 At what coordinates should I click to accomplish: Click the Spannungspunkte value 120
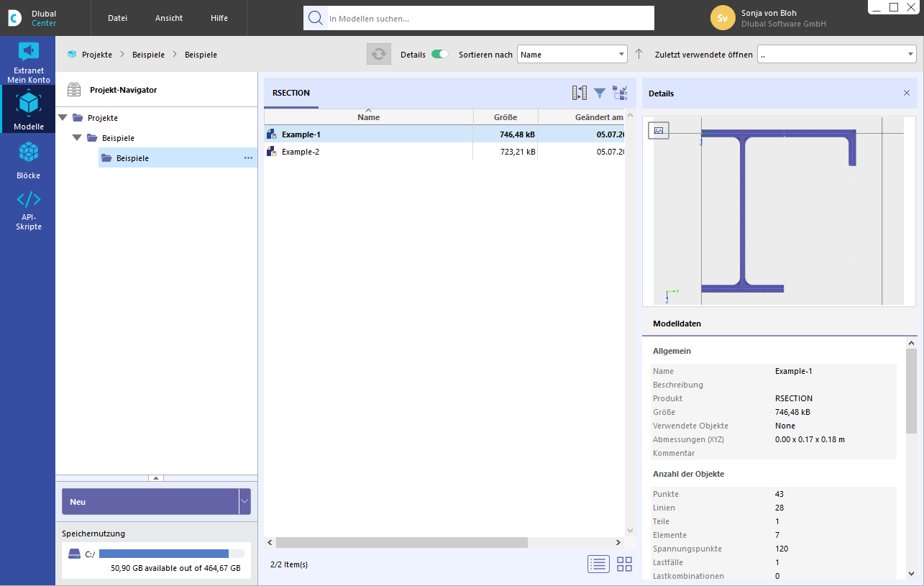click(782, 549)
